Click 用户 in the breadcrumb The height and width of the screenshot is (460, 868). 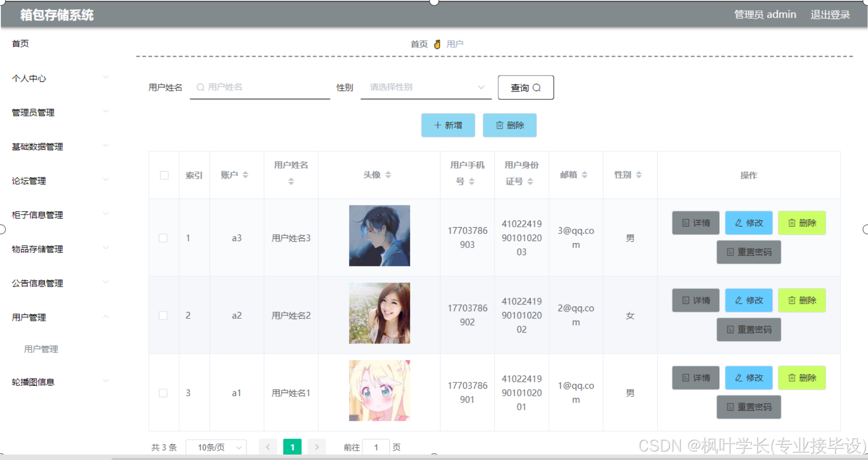[455, 44]
